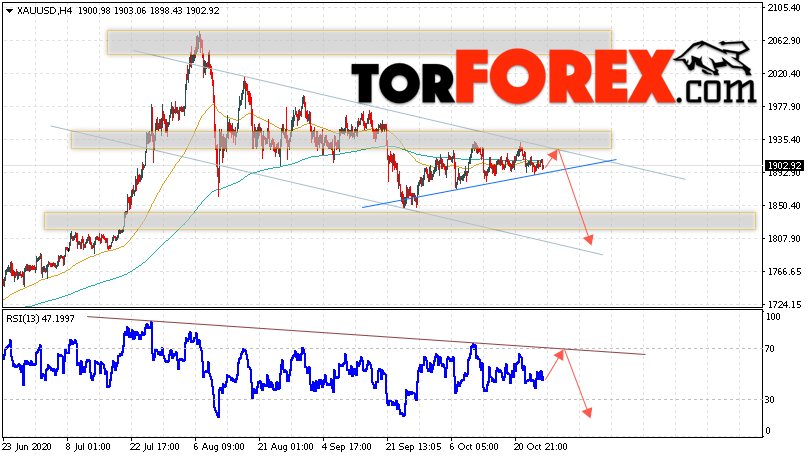Click the red downward forecast arrowhead on price chart
This screenshot has height=458, width=808.
coord(588,240)
